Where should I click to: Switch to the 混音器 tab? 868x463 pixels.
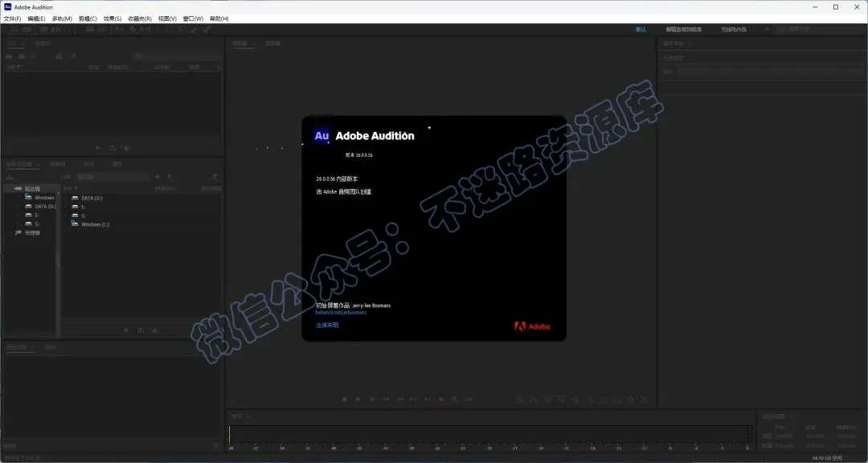pos(273,43)
